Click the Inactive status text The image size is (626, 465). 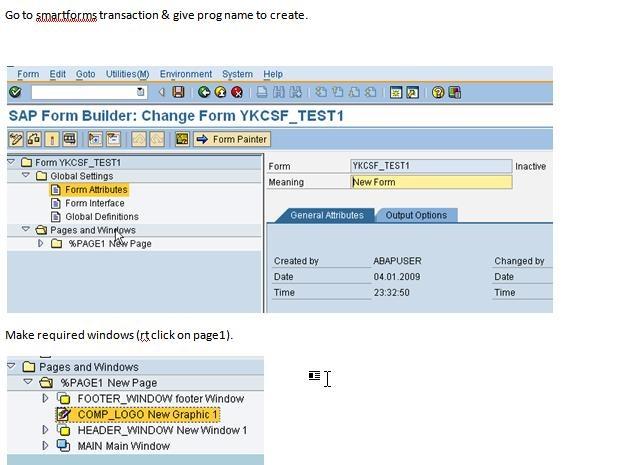530,166
